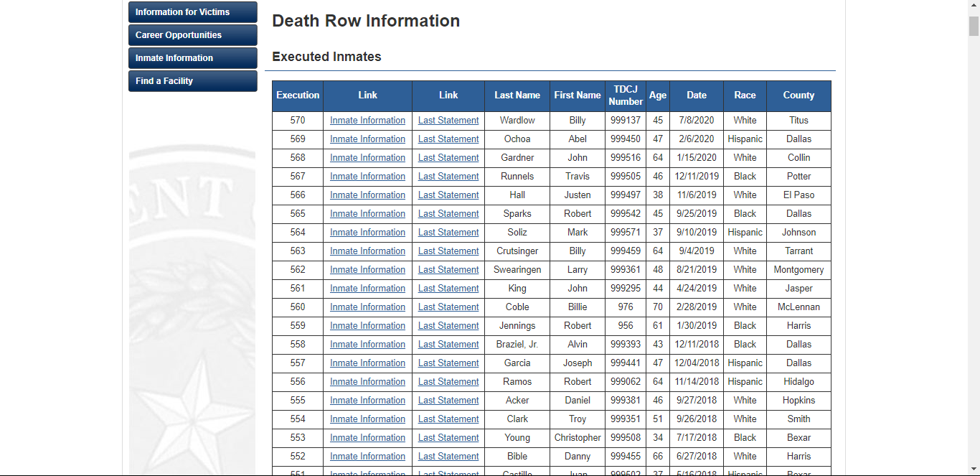Select the Inmate Information sidebar button
The width and height of the screenshot is (980, 476).
pos(192,58)
